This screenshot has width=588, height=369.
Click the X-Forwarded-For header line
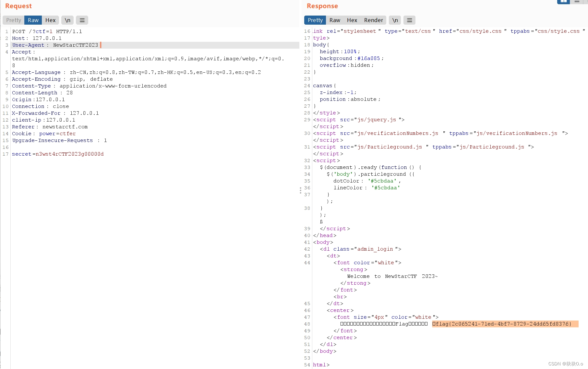click(x=55, y=113)
